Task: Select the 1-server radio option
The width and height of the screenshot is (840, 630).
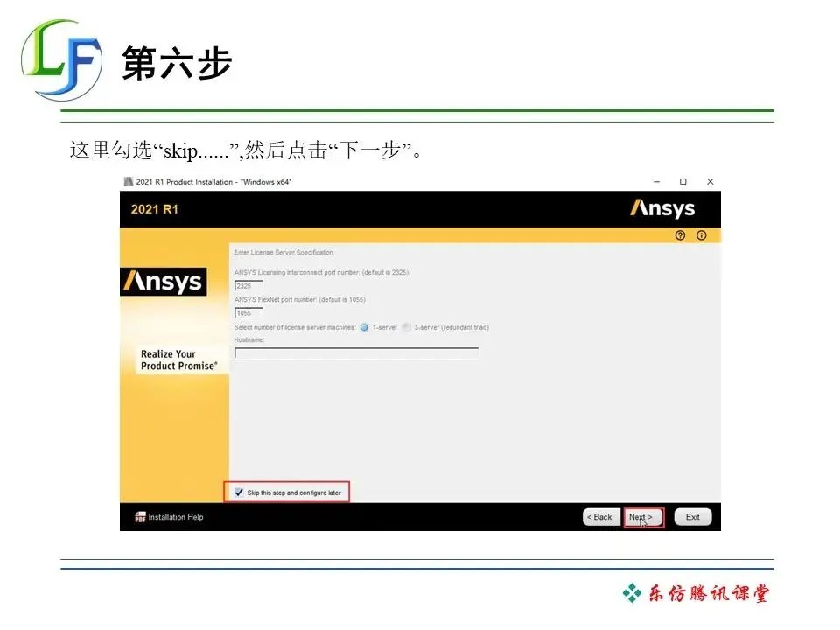Action: (x=364, y=327)
